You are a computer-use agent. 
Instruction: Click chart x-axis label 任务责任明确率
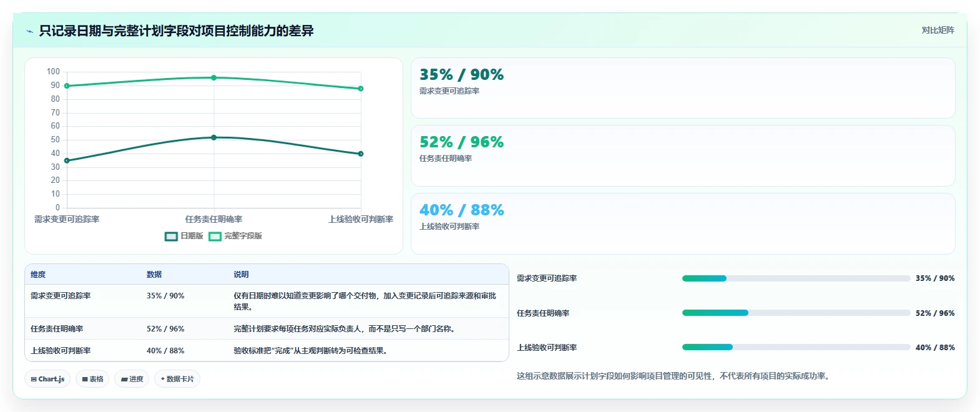coord(213,220)
